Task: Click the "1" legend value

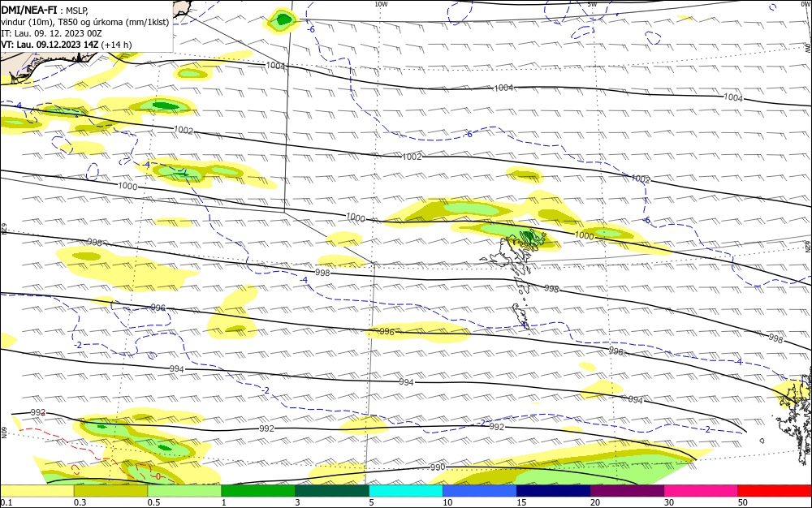Action: (x=224, y=502)
